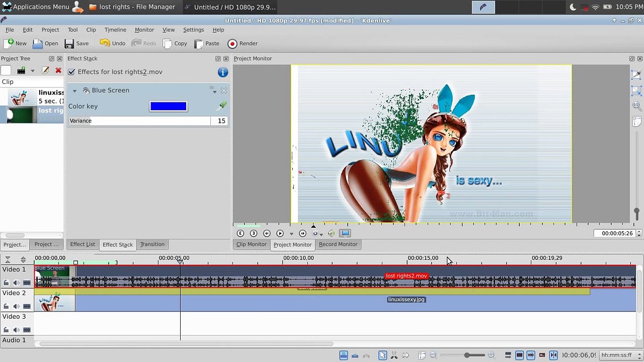Viewport: 644px width, 362px height.
Task: Delete clip with the red X icon
Action: (58, 71)
